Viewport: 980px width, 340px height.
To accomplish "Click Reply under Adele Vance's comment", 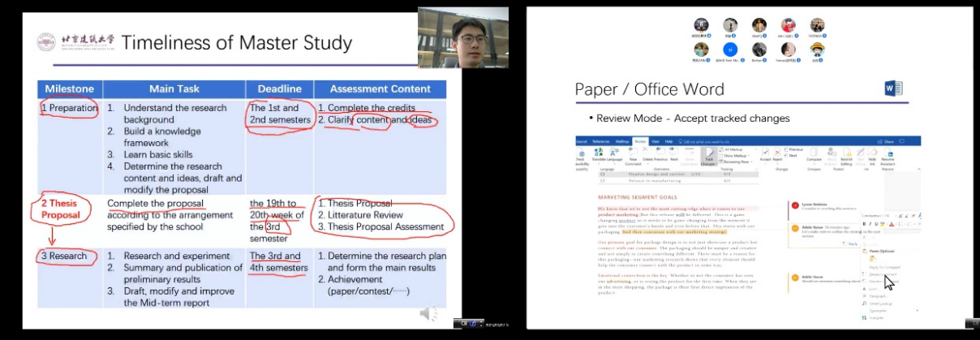I will point(852,243).
